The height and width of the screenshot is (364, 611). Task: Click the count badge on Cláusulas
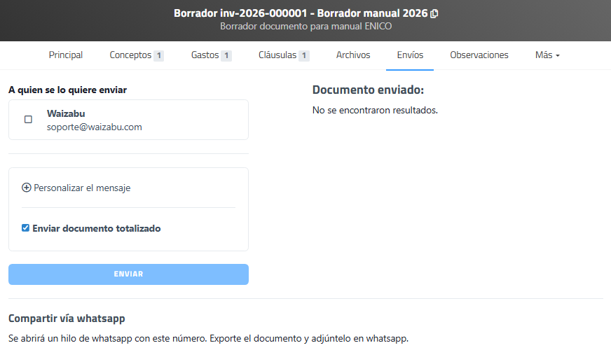point(304,55)
